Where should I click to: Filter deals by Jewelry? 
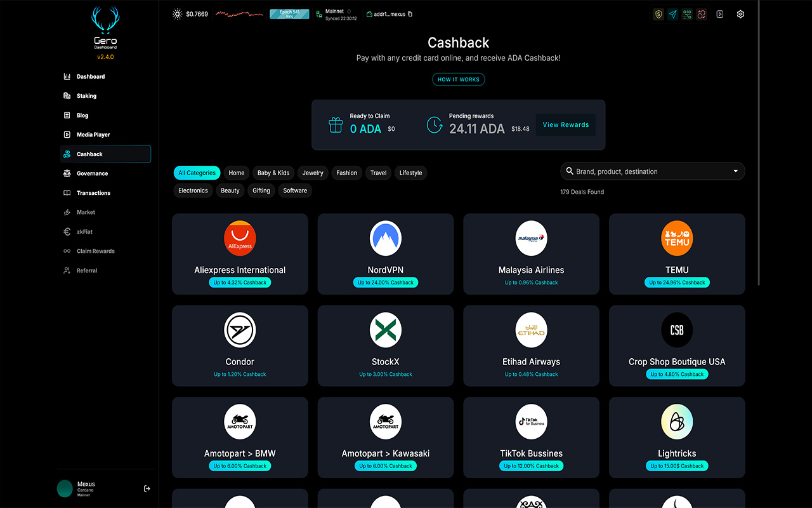pos(313,173)
